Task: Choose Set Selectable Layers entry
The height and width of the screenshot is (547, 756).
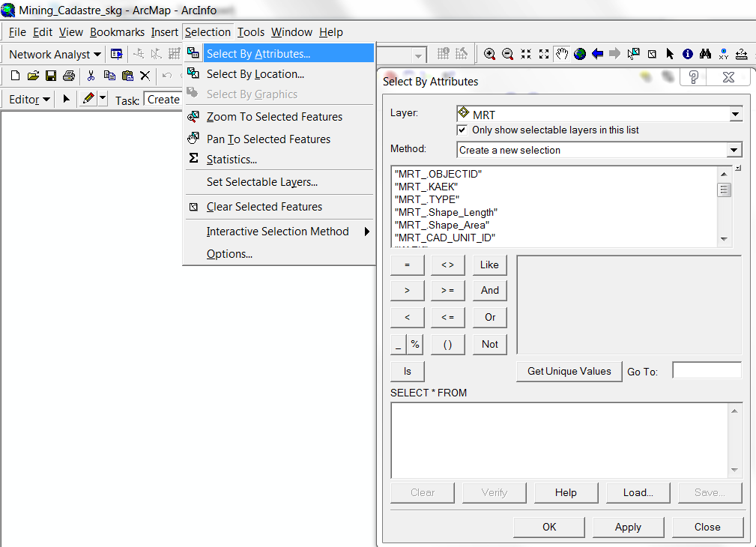Action: (279, 182)
